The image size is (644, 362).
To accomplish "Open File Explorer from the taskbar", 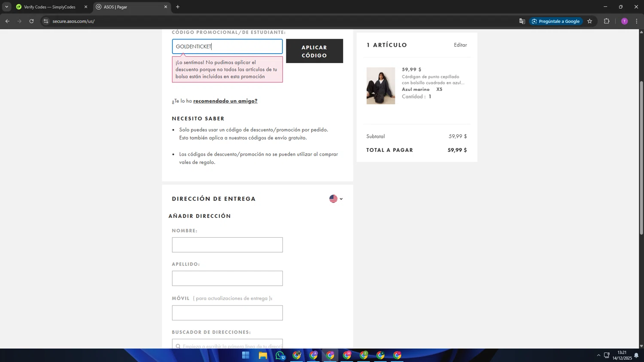I will (263, 355).
